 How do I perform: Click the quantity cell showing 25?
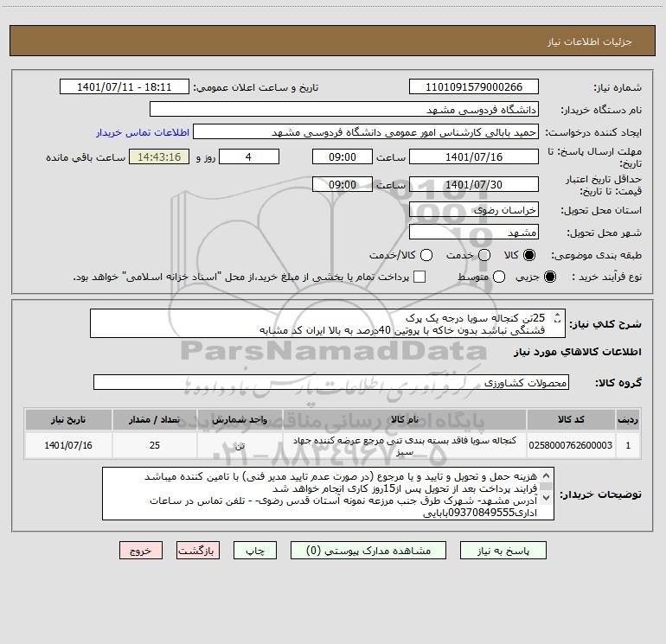coord(154,445)
